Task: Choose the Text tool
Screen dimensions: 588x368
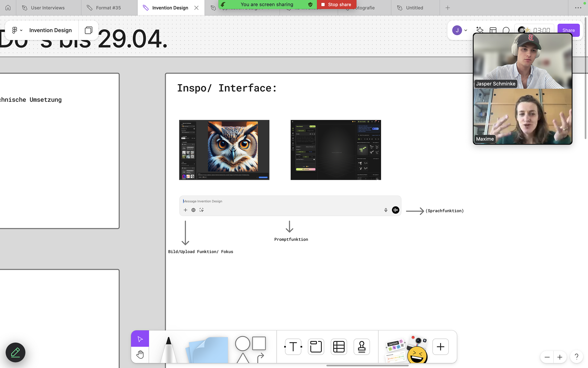Action: [x=293, y=347]
